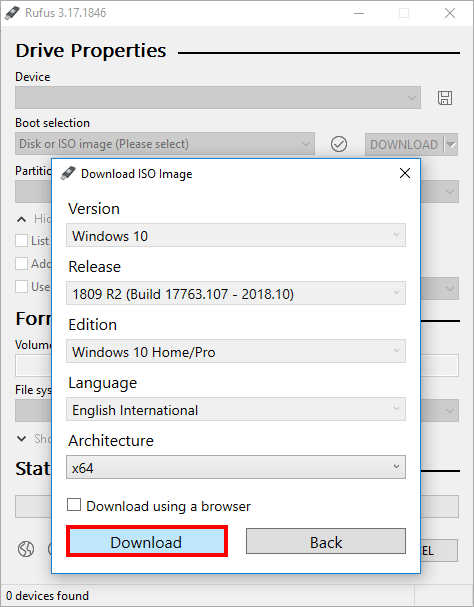
Task: Toggle the List checkbox in the main Rufus window
Action: tap(21, 240)
